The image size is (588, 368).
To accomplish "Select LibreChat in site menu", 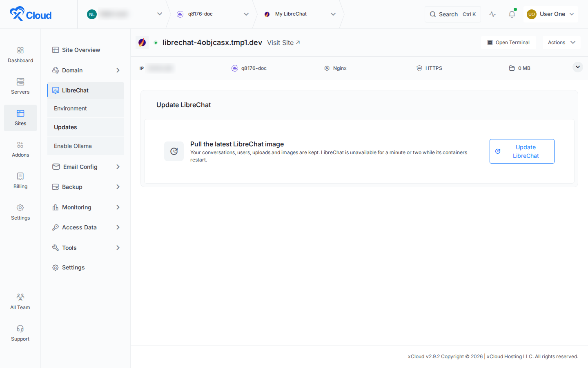I will pos(85,90).
